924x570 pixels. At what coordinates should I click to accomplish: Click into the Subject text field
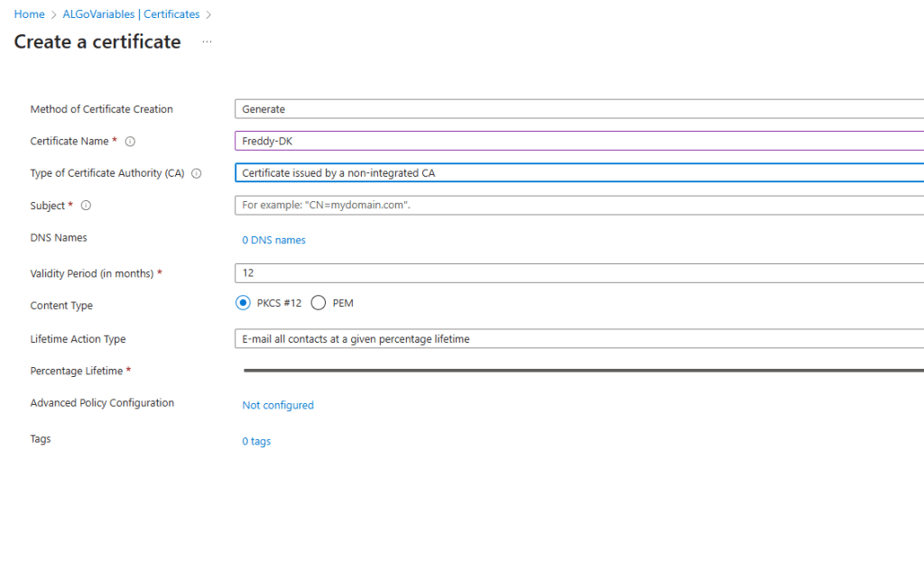pos(577,205)
